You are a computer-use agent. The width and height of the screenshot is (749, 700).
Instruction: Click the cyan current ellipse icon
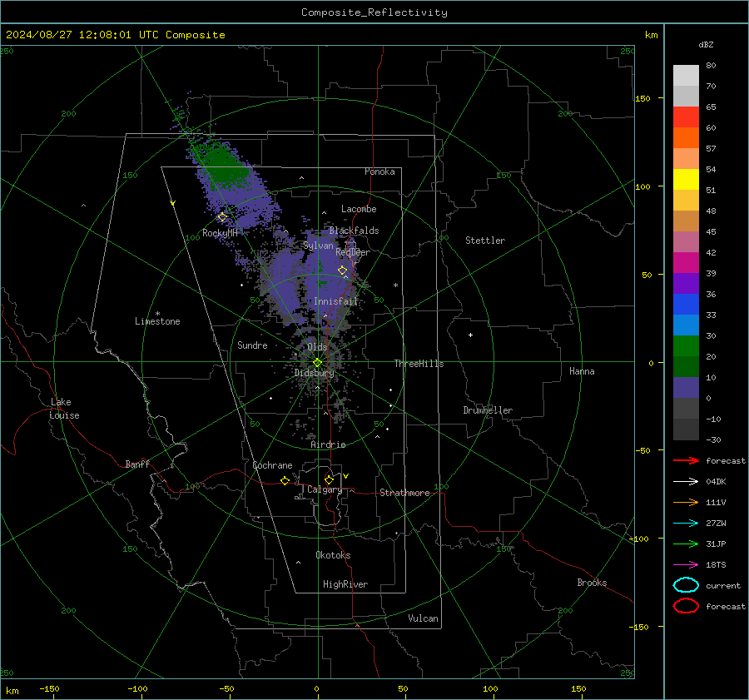point(686,585)
